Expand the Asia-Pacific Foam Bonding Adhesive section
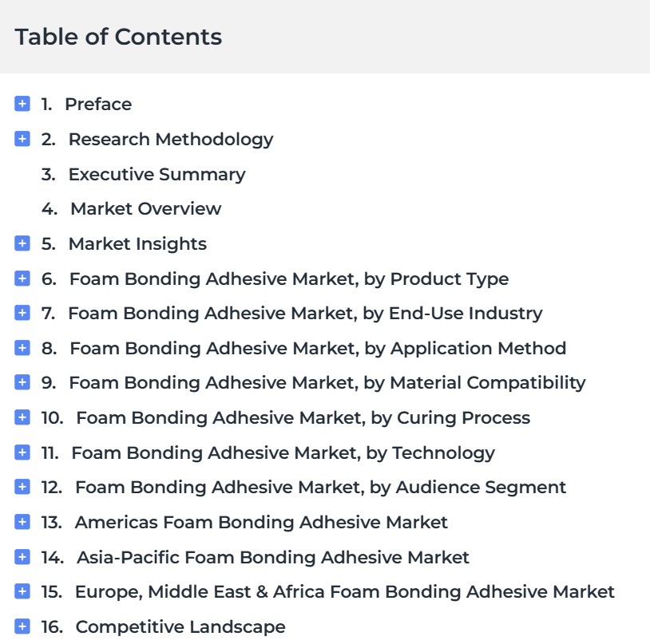Screen dimensions: 650x644 click(x=22, y=556)
